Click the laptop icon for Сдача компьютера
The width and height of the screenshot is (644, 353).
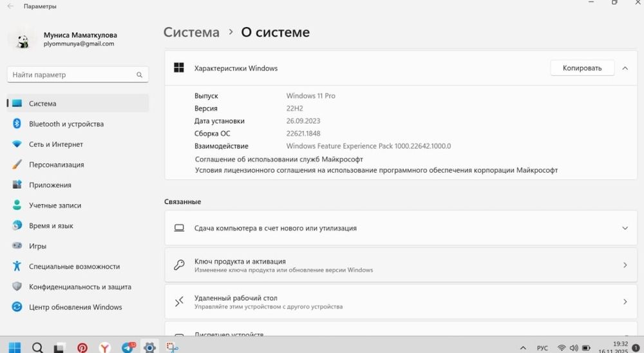pos(179,227)
